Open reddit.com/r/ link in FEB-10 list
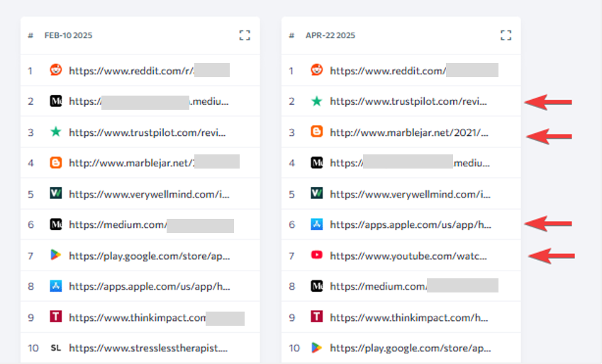The image size is (602, 364). click(x=132, y=71)
